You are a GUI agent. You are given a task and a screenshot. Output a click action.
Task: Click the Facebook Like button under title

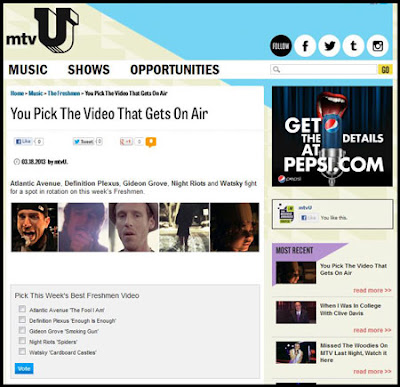(23, 141)
